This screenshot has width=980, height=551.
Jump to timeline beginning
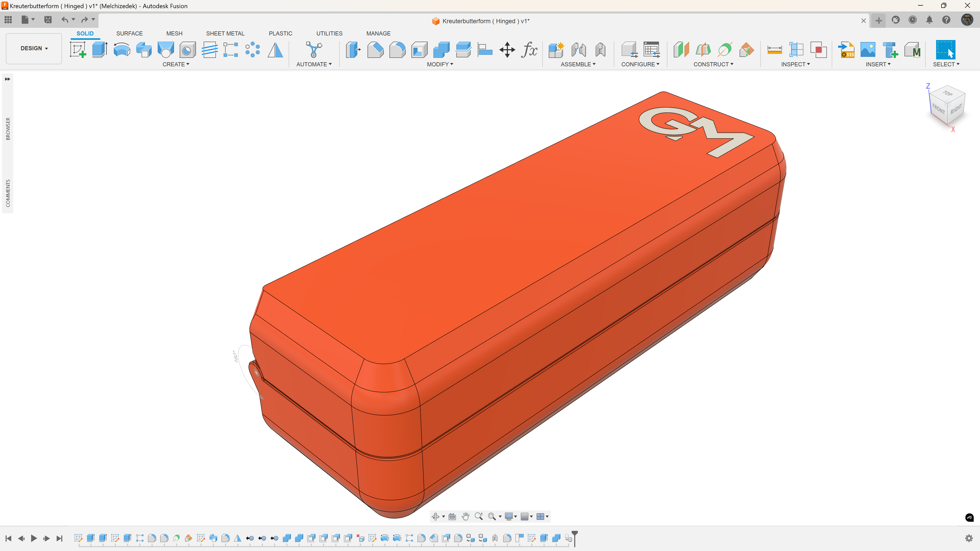point(8,538)
